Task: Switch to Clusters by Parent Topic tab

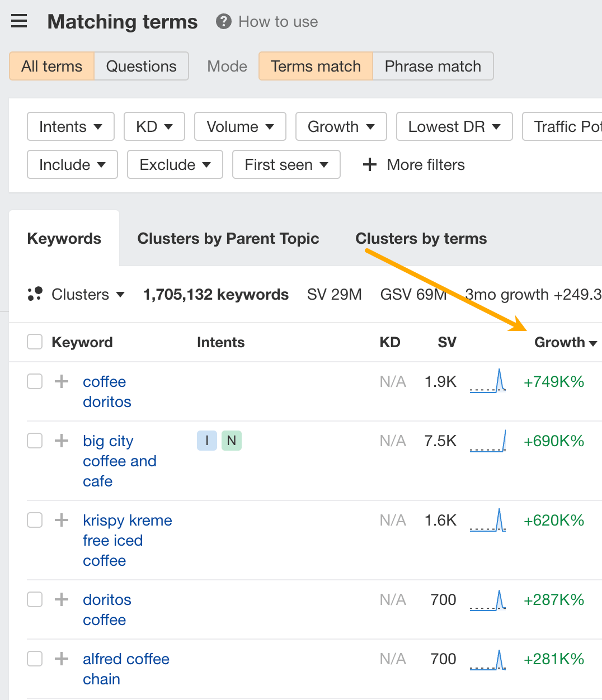Action: 228,239
